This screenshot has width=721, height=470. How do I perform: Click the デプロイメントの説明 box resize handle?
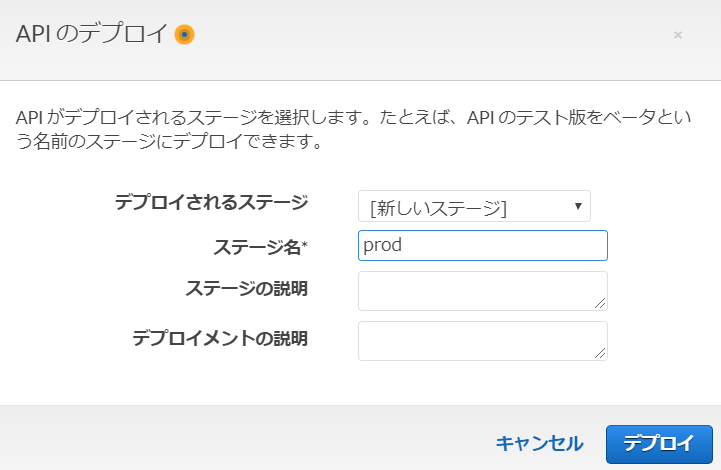point(601,353)
